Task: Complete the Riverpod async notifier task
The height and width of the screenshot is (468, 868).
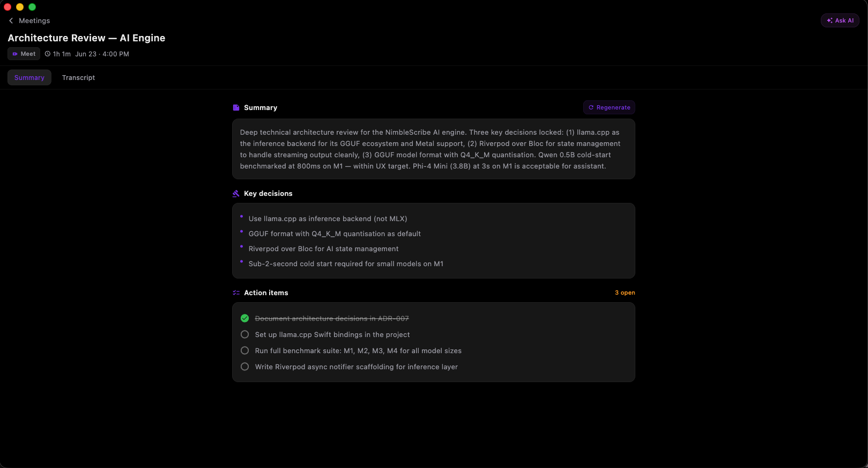Action: 244,367
